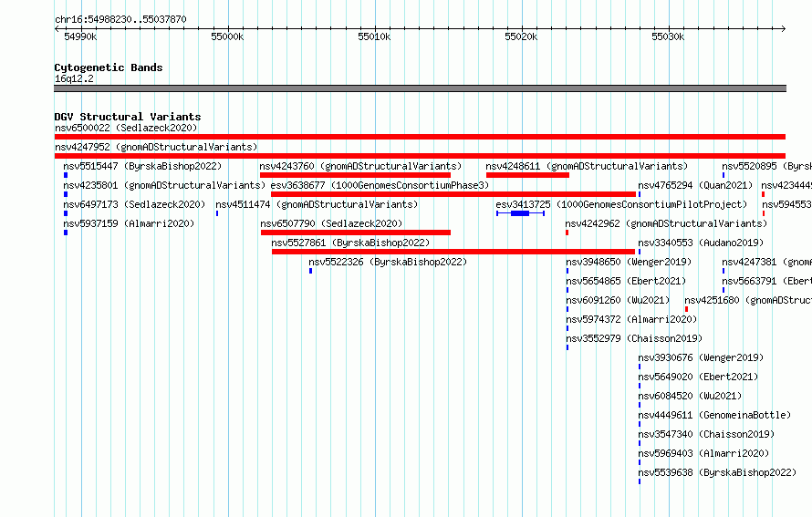This screenshot has height=517, width=812.
Task: Click nsv6497173 (Sedlazeck2020) label
Action: (x=134, y=204)
